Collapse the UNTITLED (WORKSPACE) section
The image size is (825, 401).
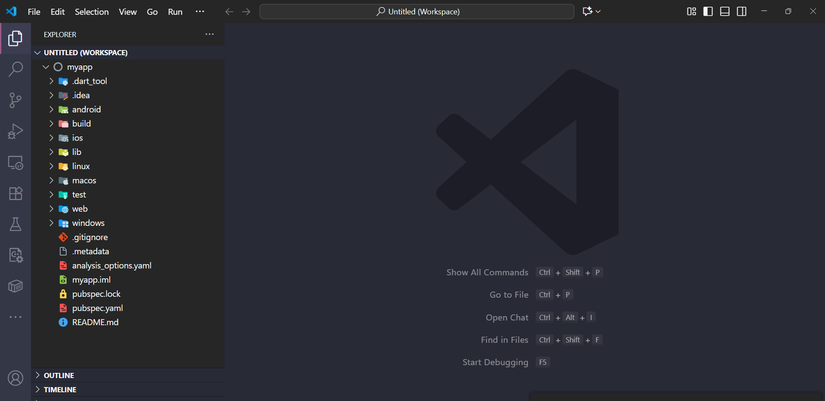click(128, 53)
